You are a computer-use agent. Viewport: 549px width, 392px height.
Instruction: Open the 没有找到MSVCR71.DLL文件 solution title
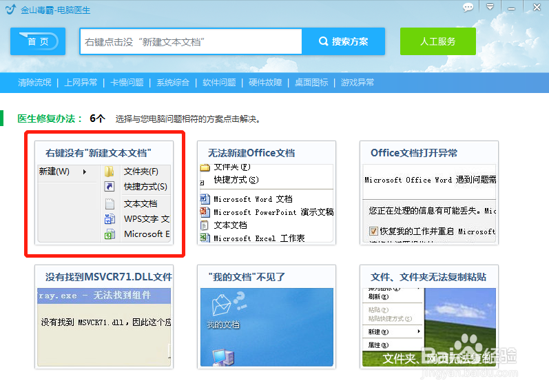(x=109, y=277)
